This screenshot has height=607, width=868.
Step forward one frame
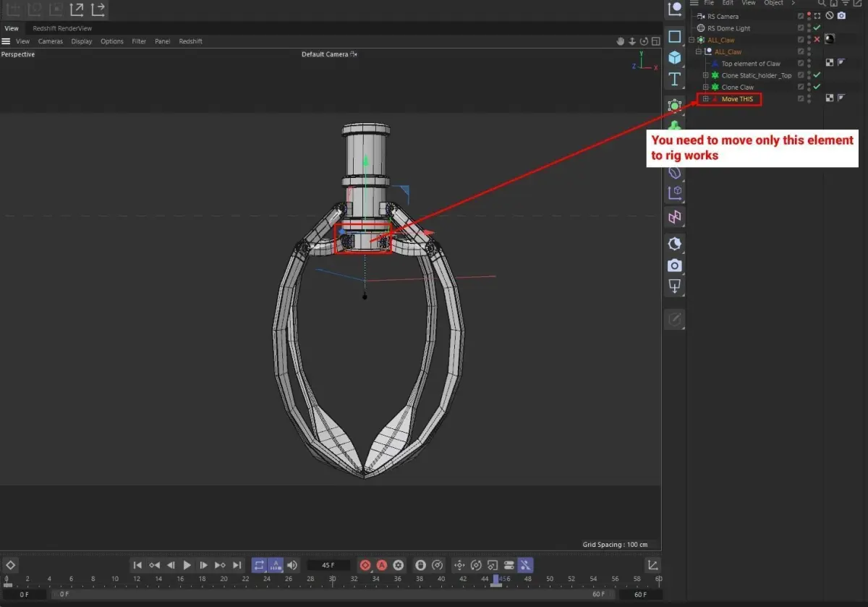[x=204, y=565]
